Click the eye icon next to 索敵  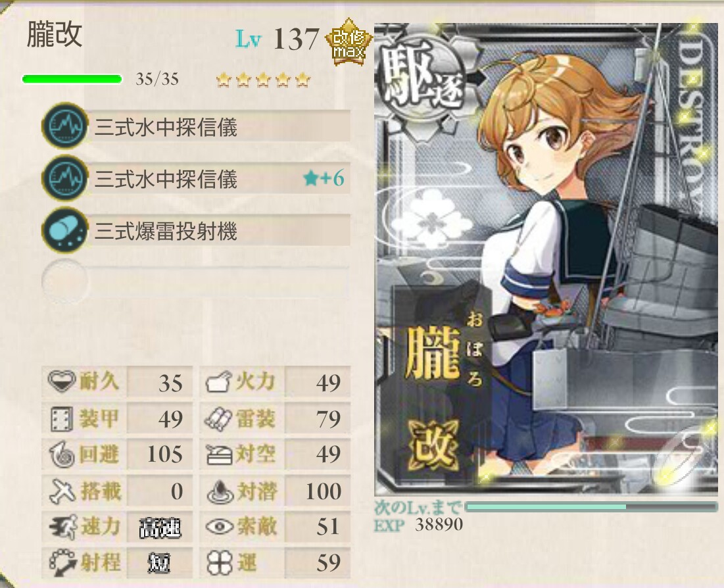220,527
